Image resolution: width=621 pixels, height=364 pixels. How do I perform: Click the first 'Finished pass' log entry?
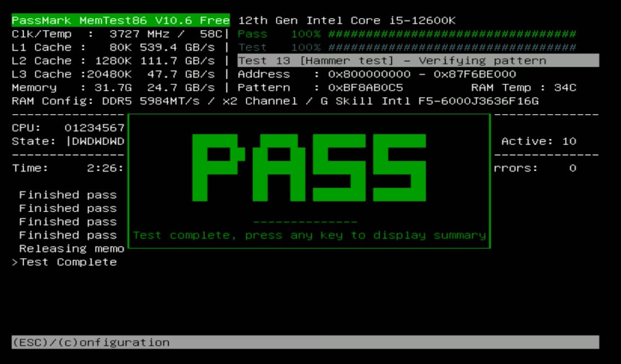[x=68, y=195]
